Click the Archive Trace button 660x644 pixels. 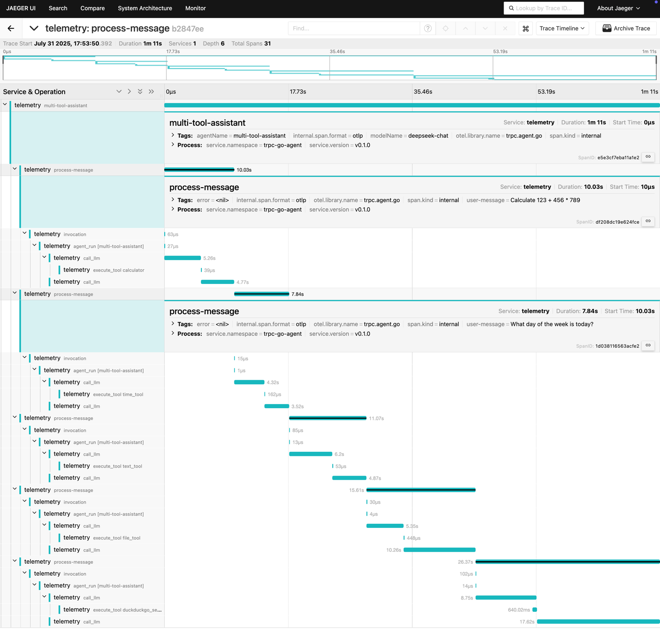626,28
